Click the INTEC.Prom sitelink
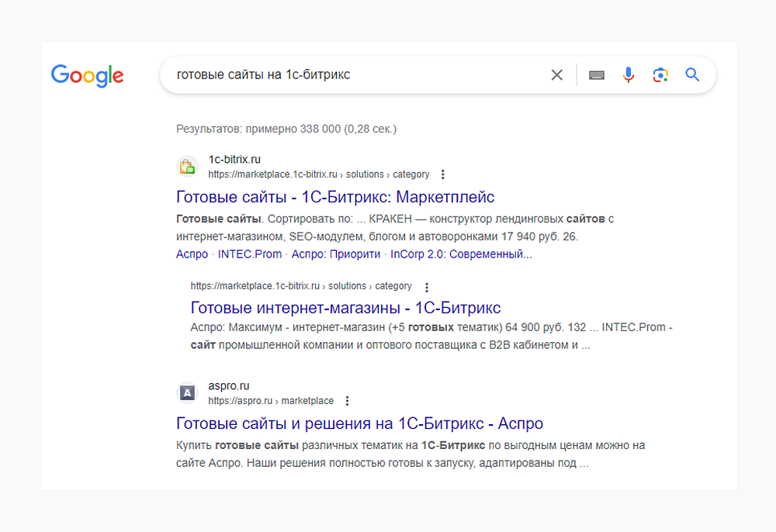 coord(250,254)
